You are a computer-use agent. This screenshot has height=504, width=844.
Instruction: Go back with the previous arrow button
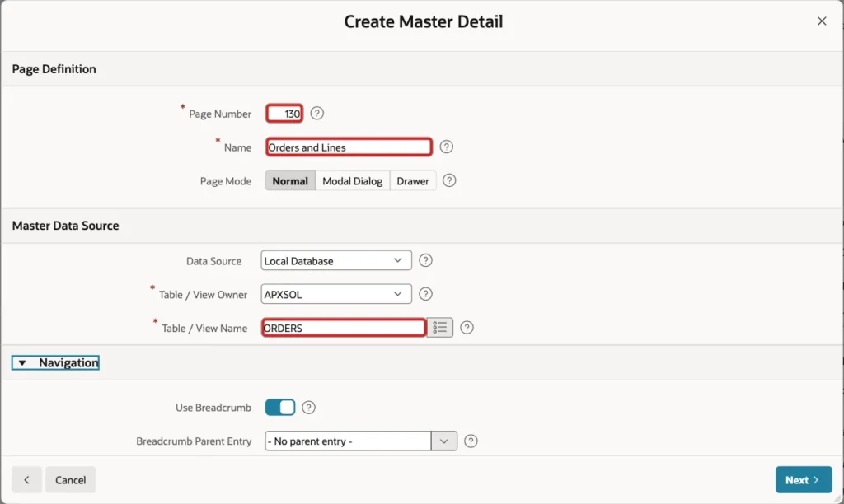point(26,480)
